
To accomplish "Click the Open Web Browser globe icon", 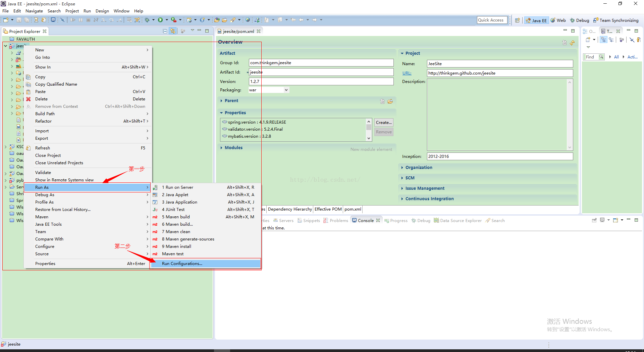I will 248,20.
